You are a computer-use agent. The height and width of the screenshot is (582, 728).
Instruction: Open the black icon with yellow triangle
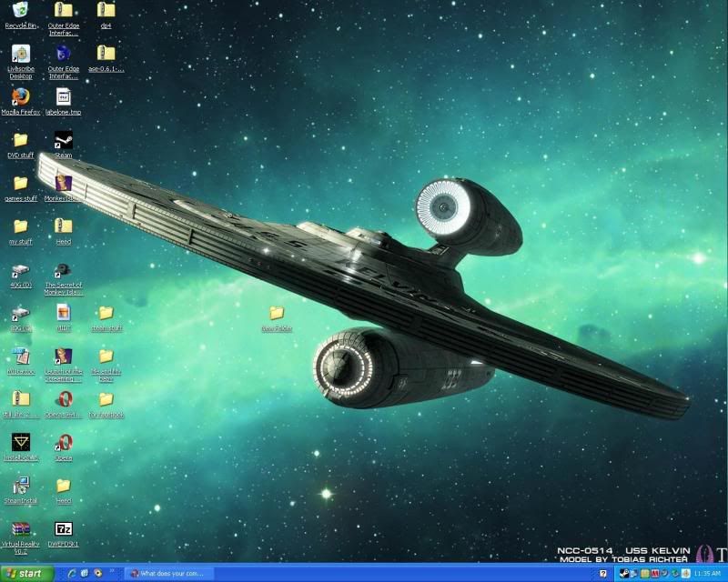(20, 447)
